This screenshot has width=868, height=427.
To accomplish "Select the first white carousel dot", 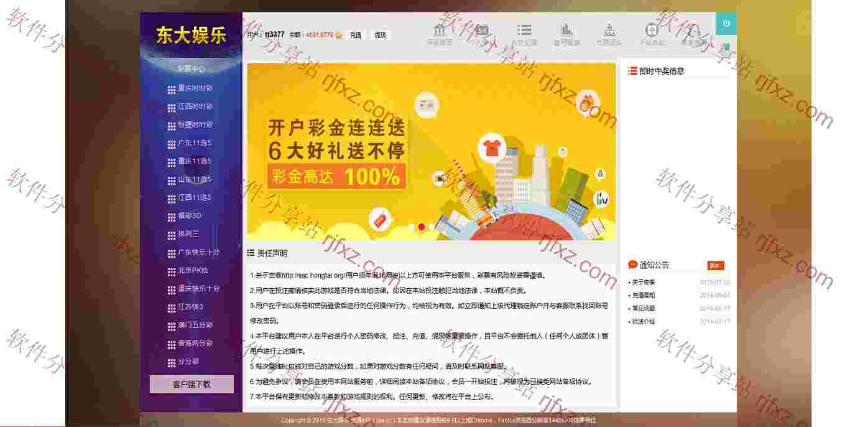I will coord(412,227).
